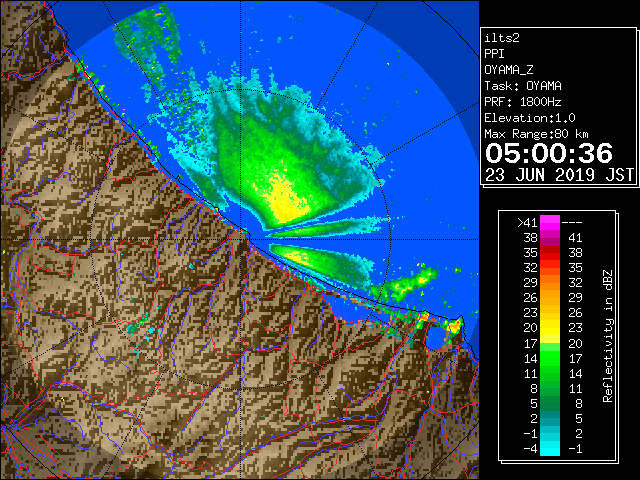The height and width of the screenshot is (480, 640).
Task: Pick the cyan -4 to -1 dBZ swatch
Action: [x=550, y=449]
